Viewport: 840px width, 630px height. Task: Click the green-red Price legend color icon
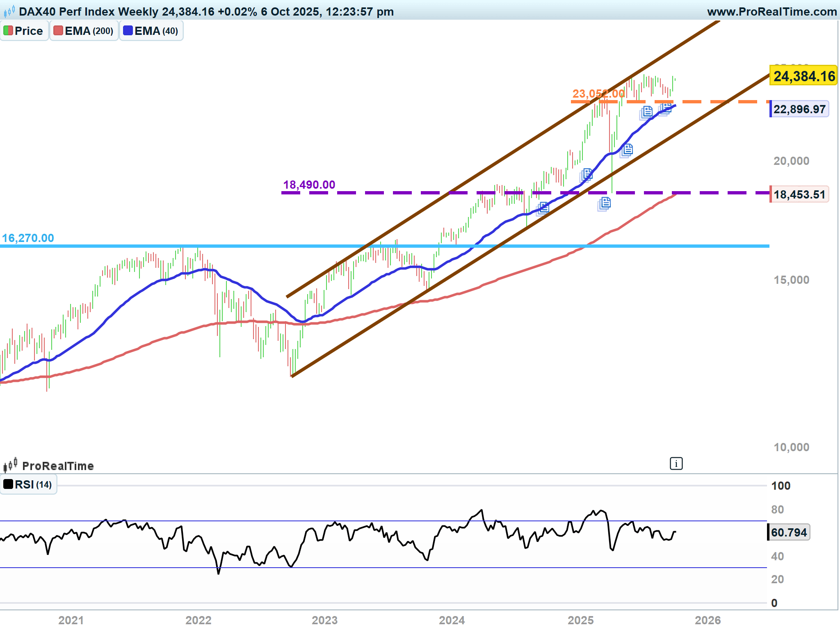click(8, 31)
